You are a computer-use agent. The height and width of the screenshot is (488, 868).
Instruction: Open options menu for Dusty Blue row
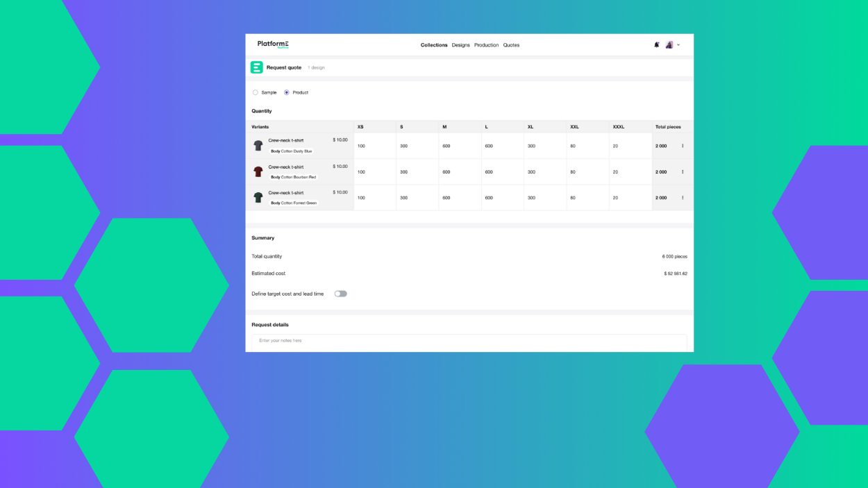(x=683, y=146)
